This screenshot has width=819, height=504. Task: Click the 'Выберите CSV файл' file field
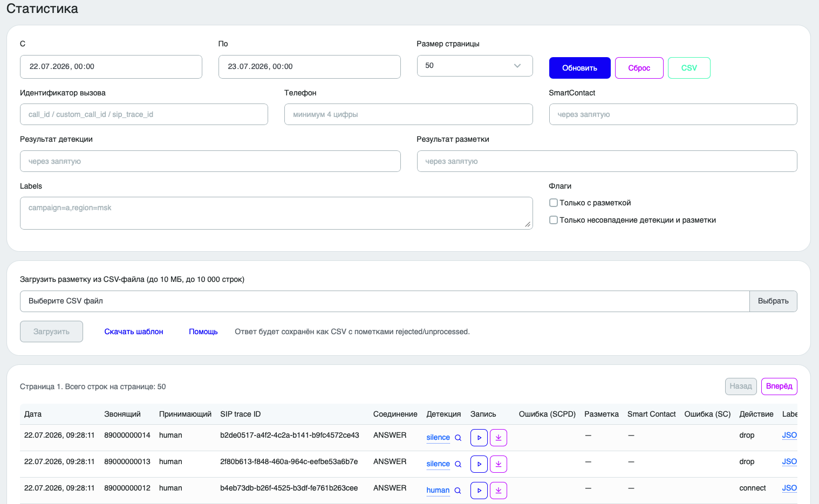click(x=385, y=301)
